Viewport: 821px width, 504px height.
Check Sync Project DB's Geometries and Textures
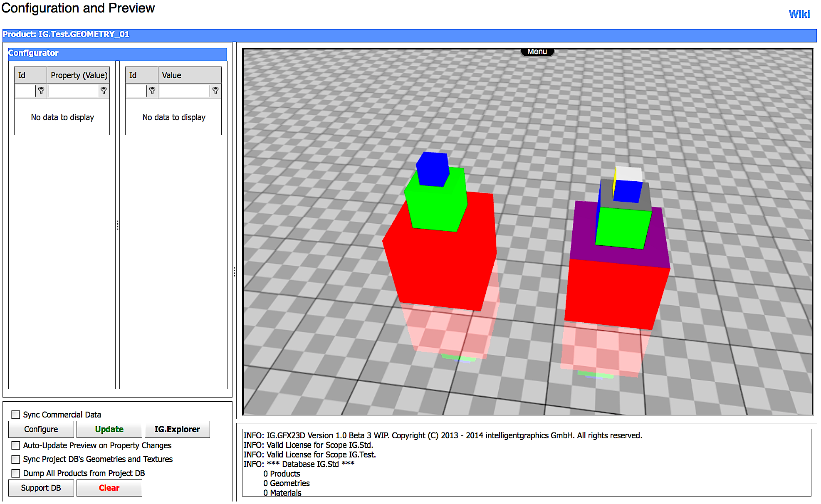click(16, 460)
